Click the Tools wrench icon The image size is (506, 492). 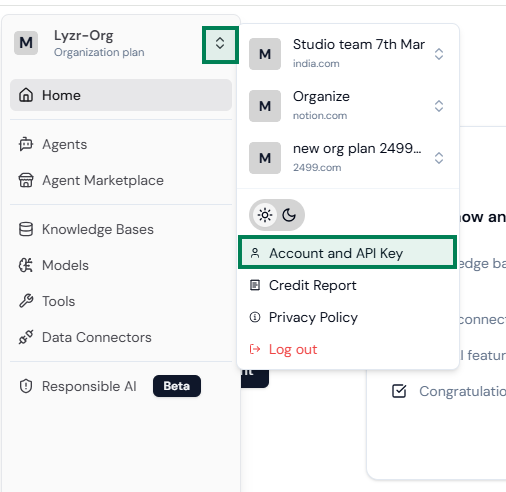26,301
